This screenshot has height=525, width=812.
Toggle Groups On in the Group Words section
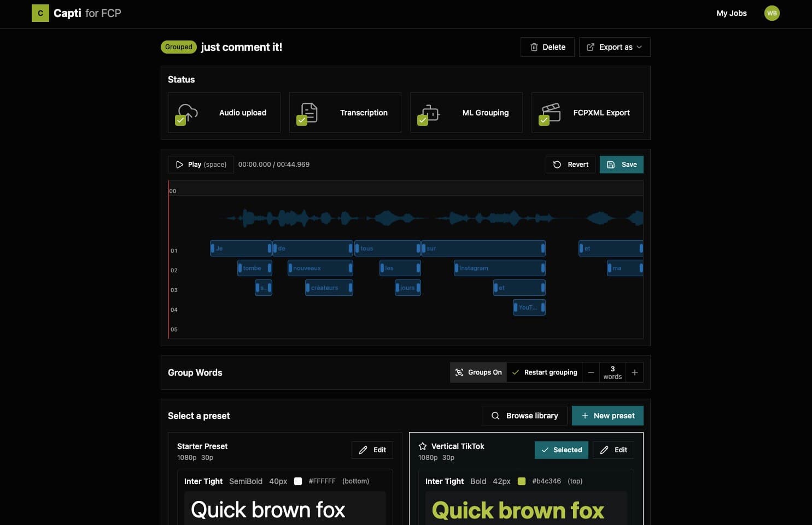click(478, 372)
